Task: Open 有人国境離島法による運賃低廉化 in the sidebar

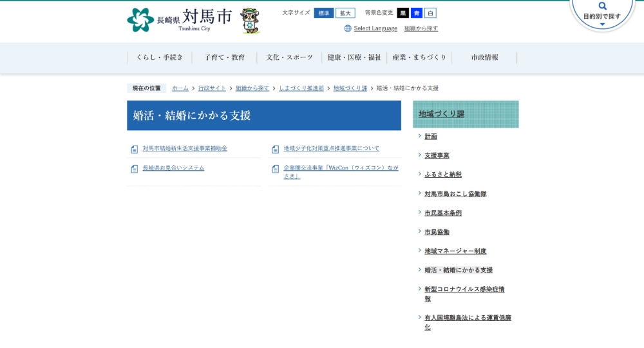Action: (468, 322)
